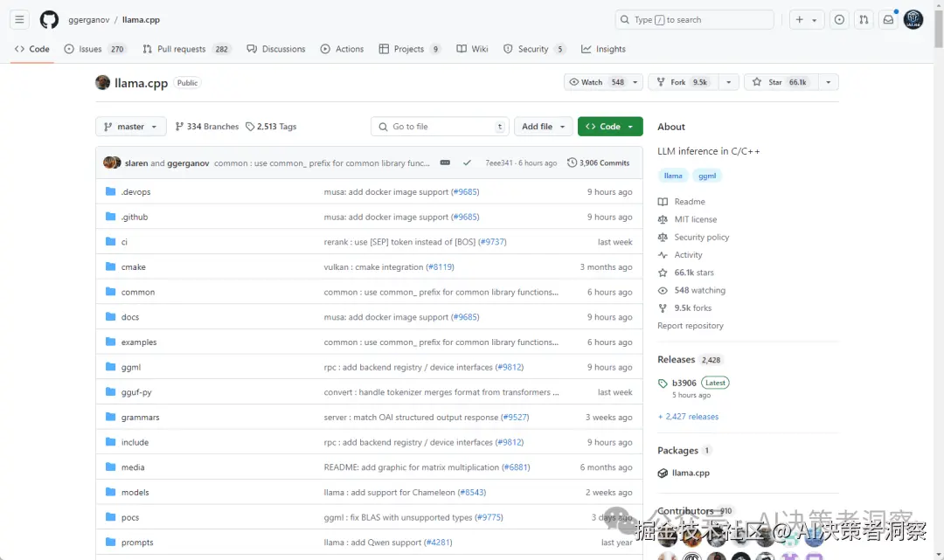This screenshot has width=944, height=560.
Task: Expand the Star lists dropdown arrow
Action: 829,82
